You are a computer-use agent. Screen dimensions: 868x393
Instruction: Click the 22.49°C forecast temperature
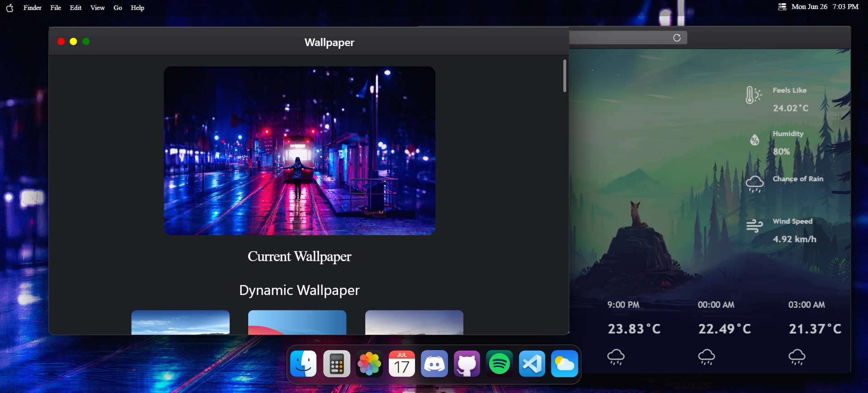pyautogui.click(x=725, y=329)
